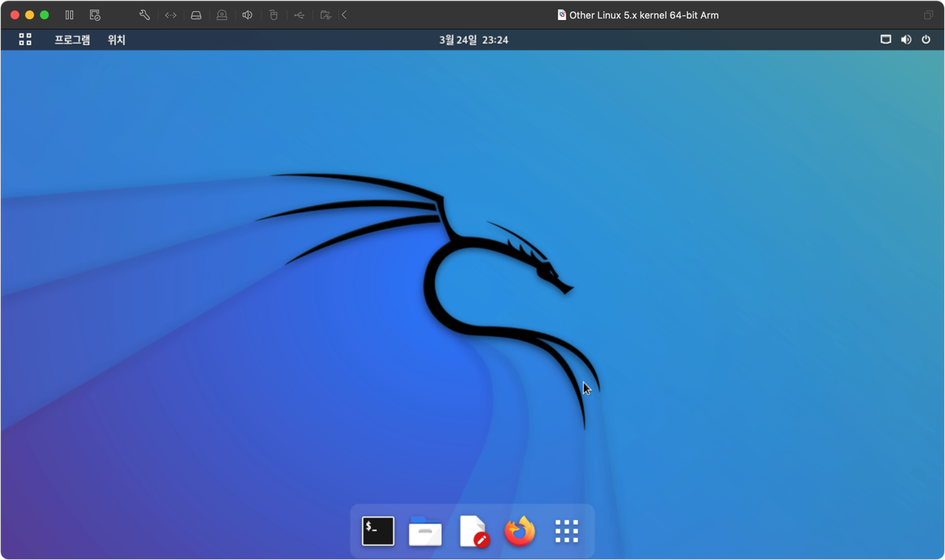Image resolution: width=945 pixels, height=560 pixels.
Task: Show all applications grid in dock
Action: (567, 531)
